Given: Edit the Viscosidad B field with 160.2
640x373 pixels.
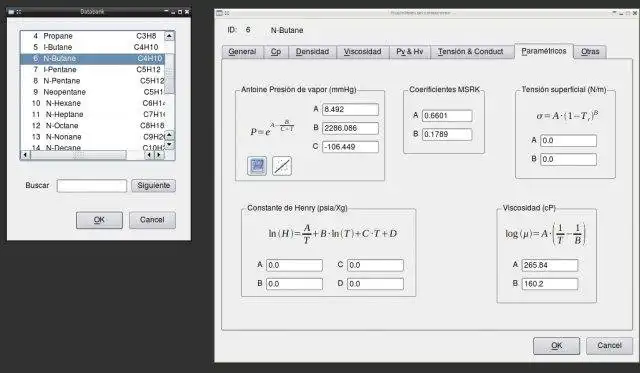Looking at the screenshot, I should pos(550,284).
